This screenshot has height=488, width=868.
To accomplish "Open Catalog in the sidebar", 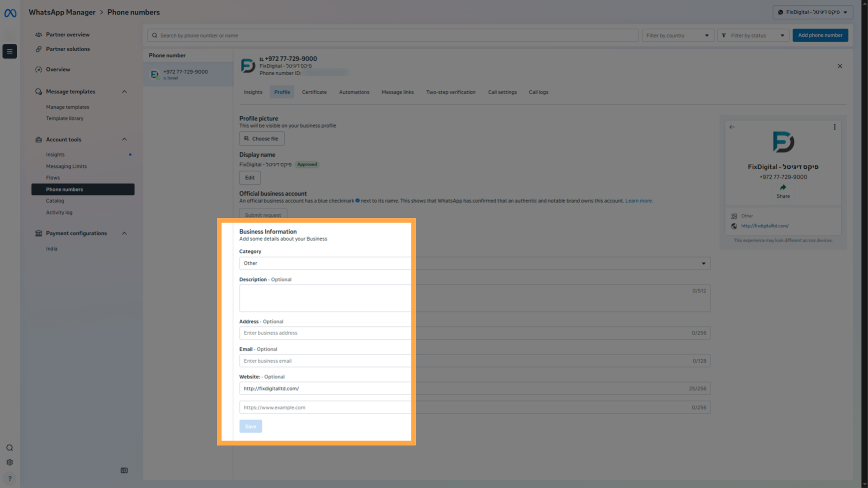I will coord(55,201).
